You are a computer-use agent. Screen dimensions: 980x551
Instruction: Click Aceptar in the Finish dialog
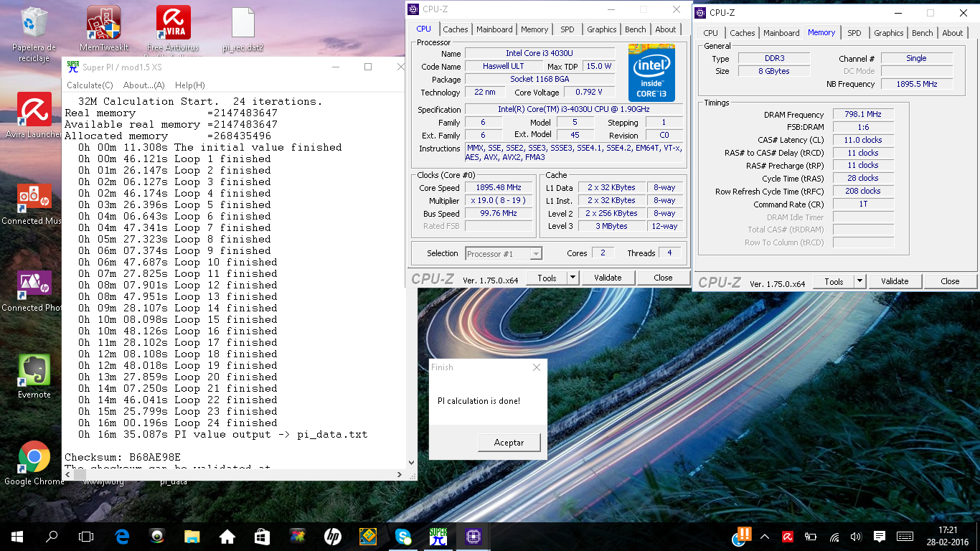pos(509,443)
